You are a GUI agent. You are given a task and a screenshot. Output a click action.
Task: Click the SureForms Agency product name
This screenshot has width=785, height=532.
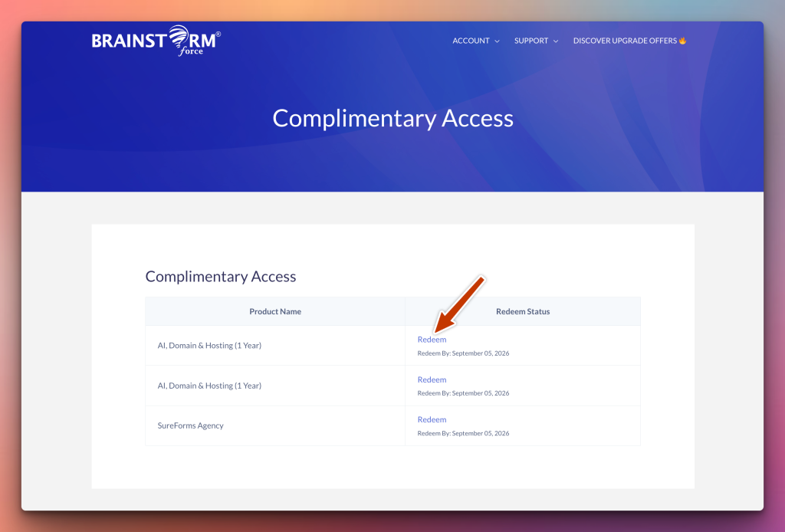[x=190, y=425]
